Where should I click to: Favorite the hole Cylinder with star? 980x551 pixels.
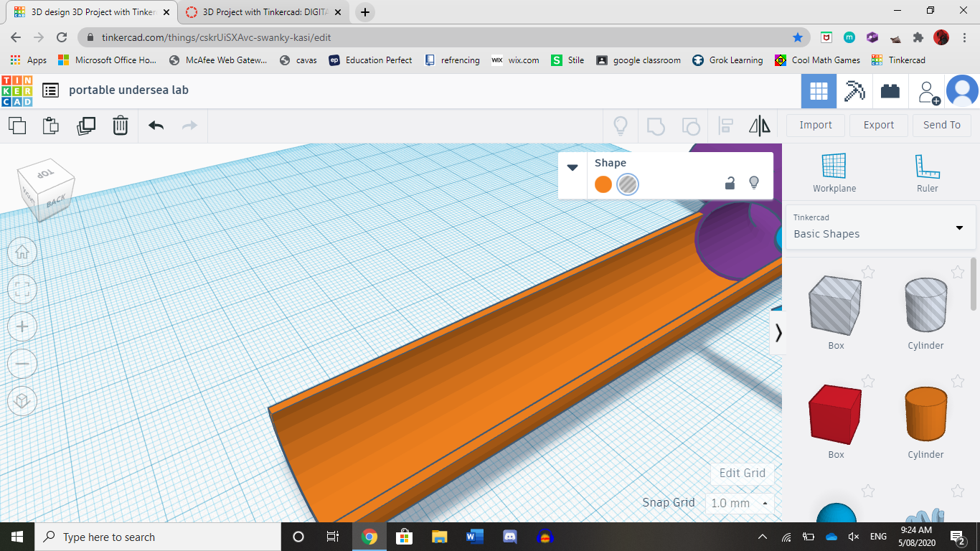[x=958, y=272]
